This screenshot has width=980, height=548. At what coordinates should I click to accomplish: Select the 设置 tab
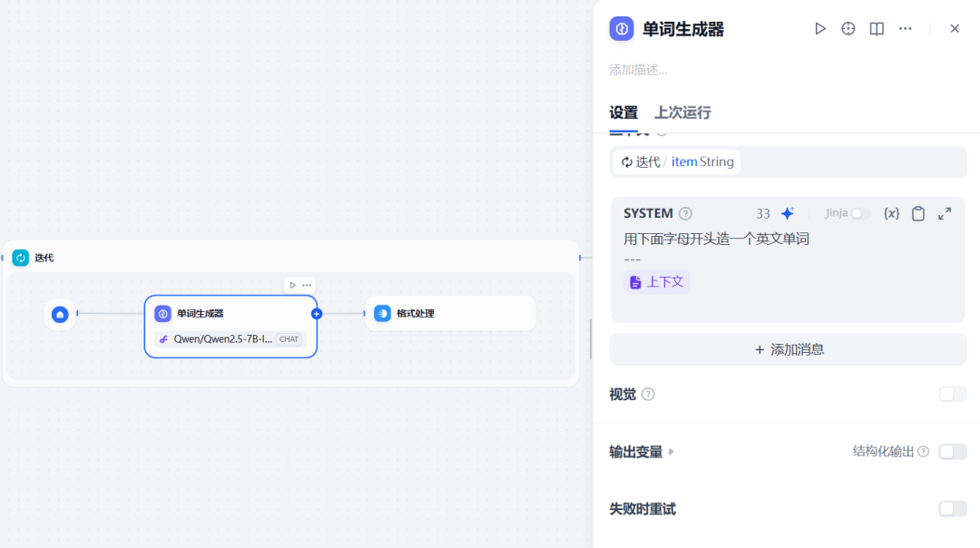point(623,113)
